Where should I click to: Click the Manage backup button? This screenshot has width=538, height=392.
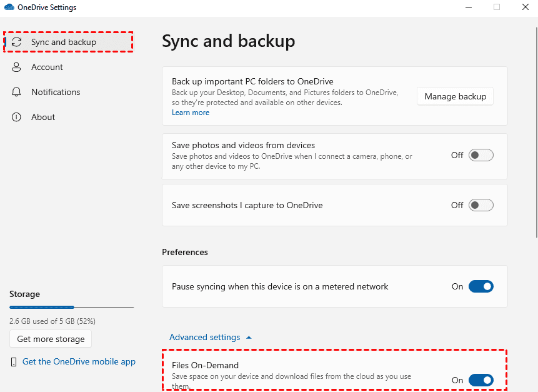pos(455,96)
